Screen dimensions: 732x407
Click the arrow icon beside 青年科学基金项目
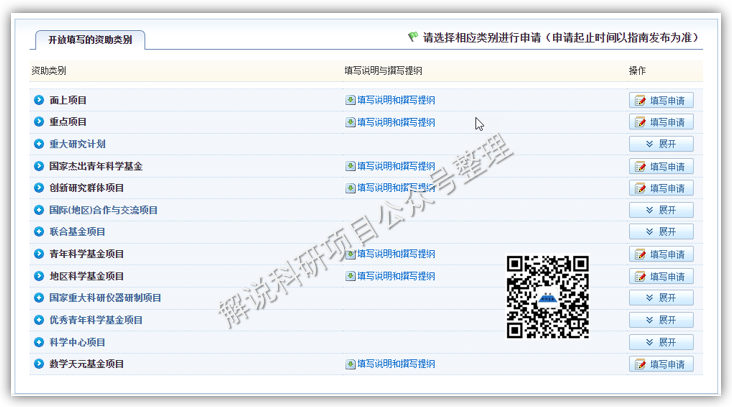click(39, 254)
